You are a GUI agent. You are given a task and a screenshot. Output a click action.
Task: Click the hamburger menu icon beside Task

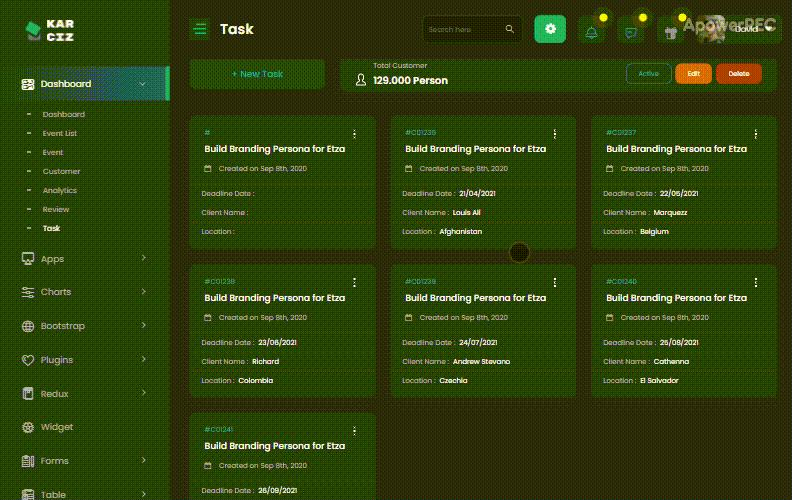(x=200, y=30)
